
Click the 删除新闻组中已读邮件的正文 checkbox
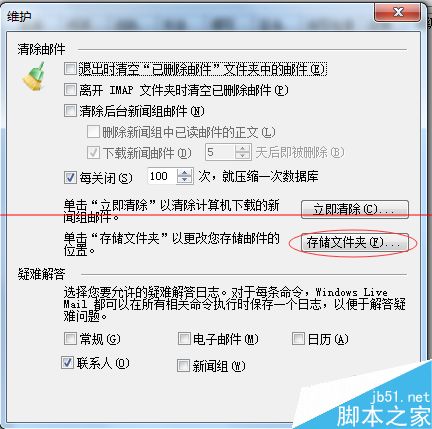[x=93, y=132]
